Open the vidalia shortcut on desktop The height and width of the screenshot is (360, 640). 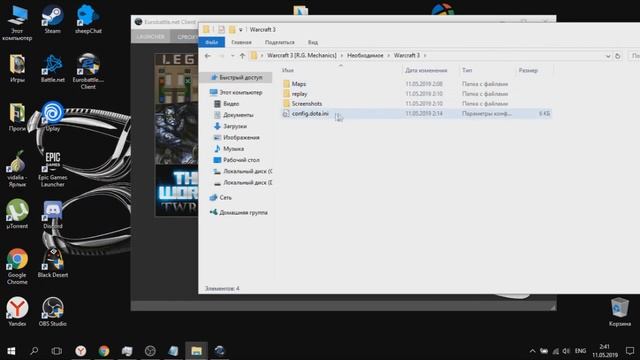17,169
